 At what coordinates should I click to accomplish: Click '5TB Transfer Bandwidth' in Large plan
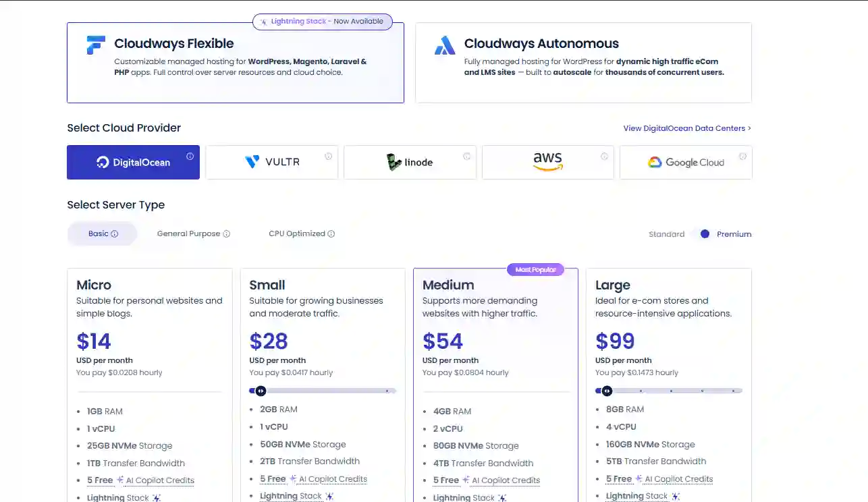pyautogui.click(x=656, y=462)
